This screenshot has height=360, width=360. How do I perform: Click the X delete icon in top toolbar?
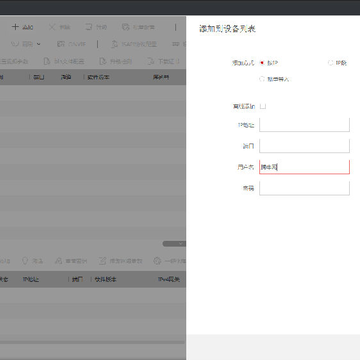click(52, 27)
